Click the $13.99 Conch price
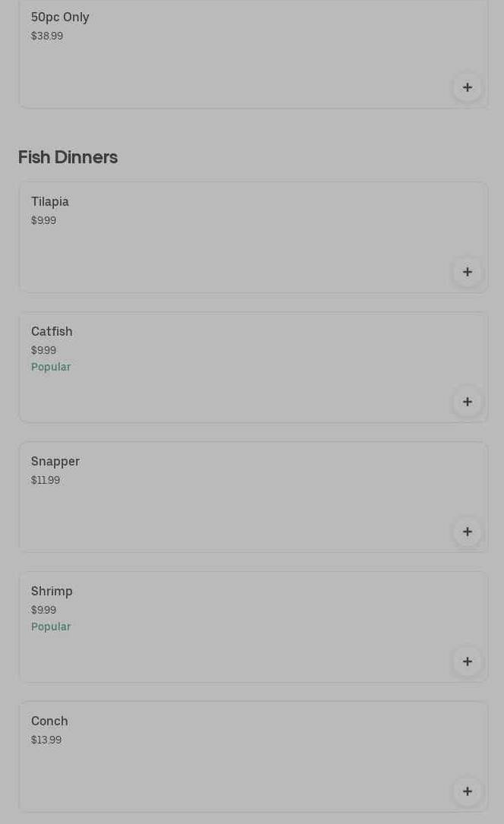504x824 pixels. (x=46, y=740)
